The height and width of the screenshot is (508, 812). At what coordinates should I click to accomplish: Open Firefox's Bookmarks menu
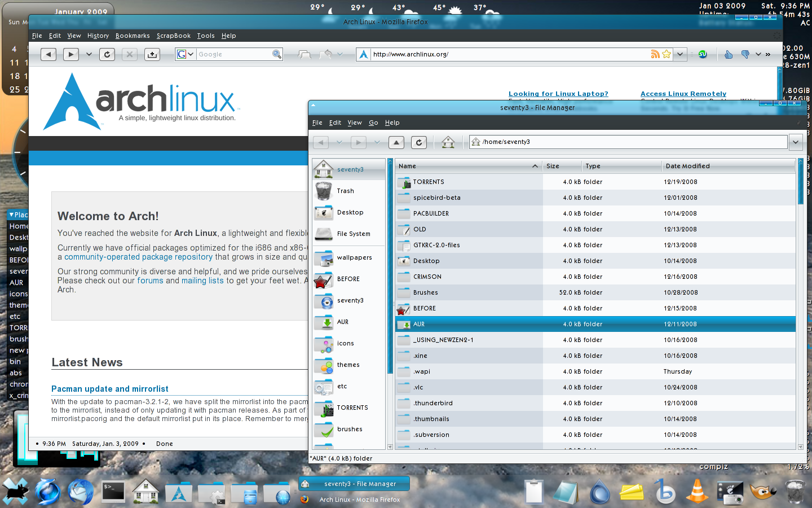tap(133, 36)
